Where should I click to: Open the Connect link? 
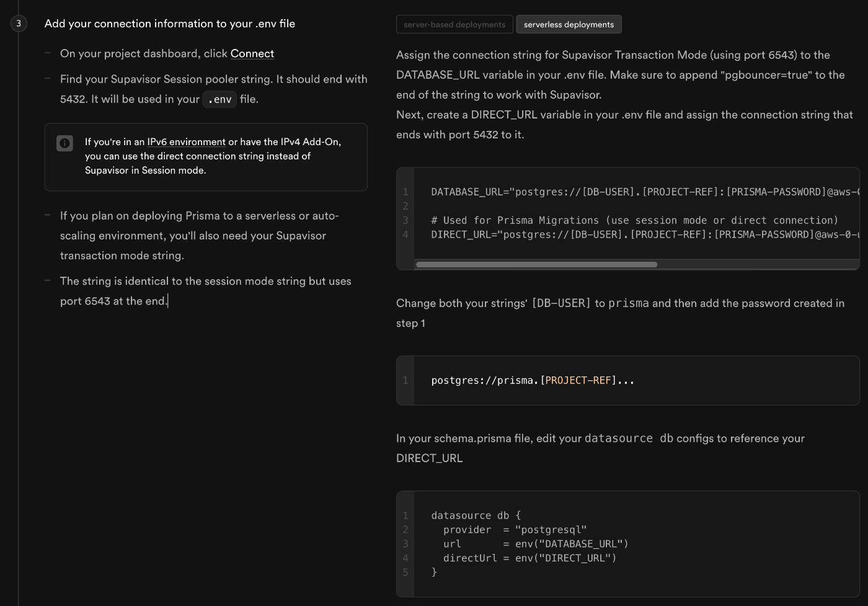252,53
